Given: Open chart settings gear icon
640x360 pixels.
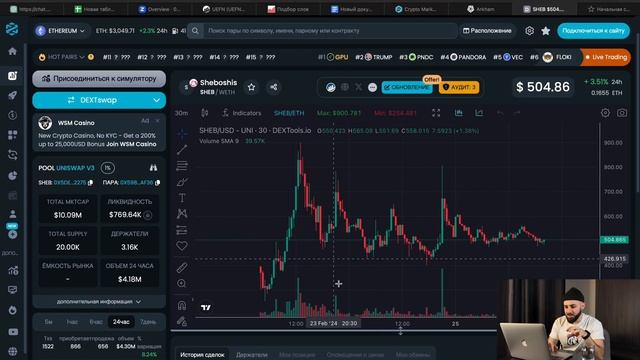Looking at the screenshot, I should pyautogui.click(x=605, y=113).
